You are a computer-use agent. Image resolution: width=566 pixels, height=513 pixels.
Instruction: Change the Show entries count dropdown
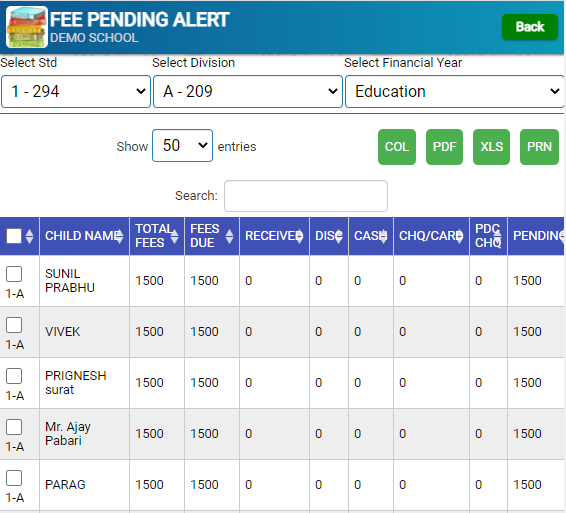point(182,145)
